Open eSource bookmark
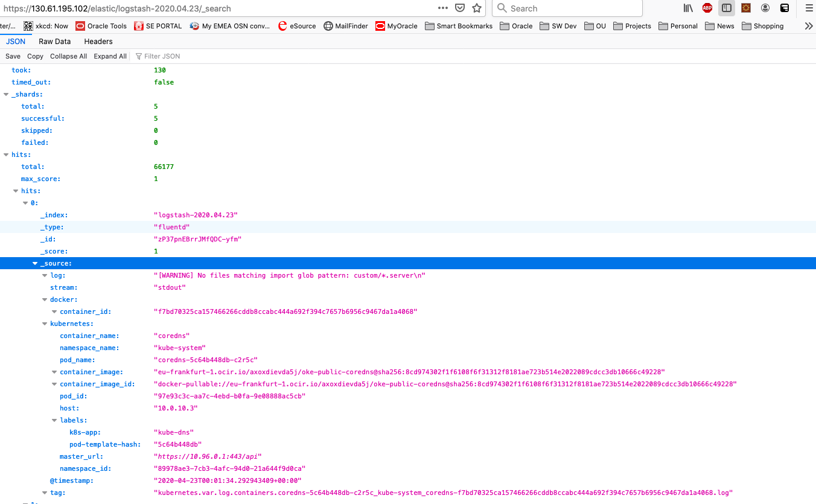 [297, 26]
